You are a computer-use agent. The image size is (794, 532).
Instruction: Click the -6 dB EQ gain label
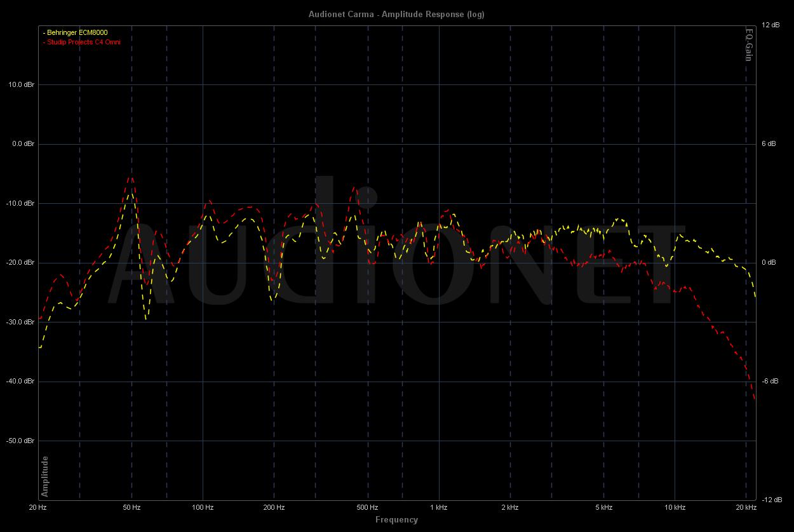click(769, 381)
